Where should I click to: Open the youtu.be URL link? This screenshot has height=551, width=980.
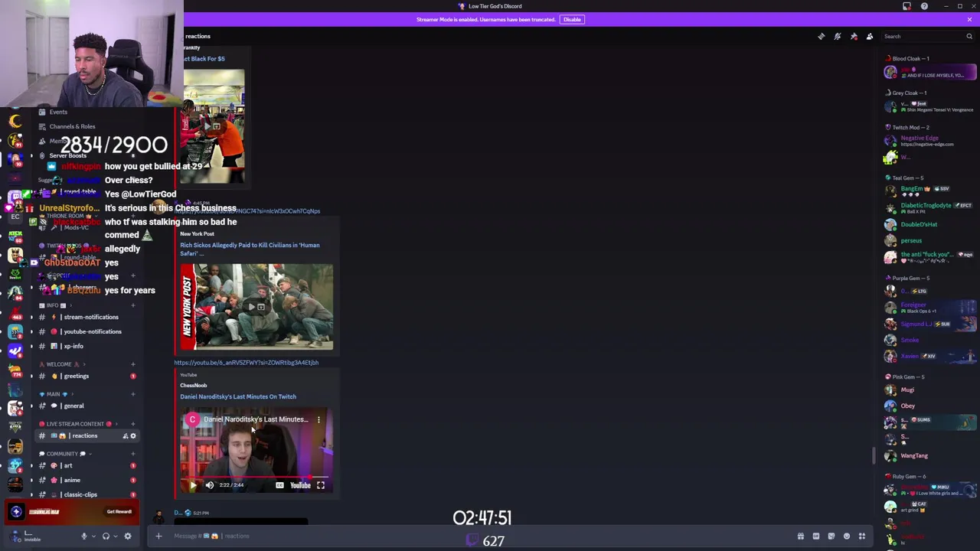point(246,363)
